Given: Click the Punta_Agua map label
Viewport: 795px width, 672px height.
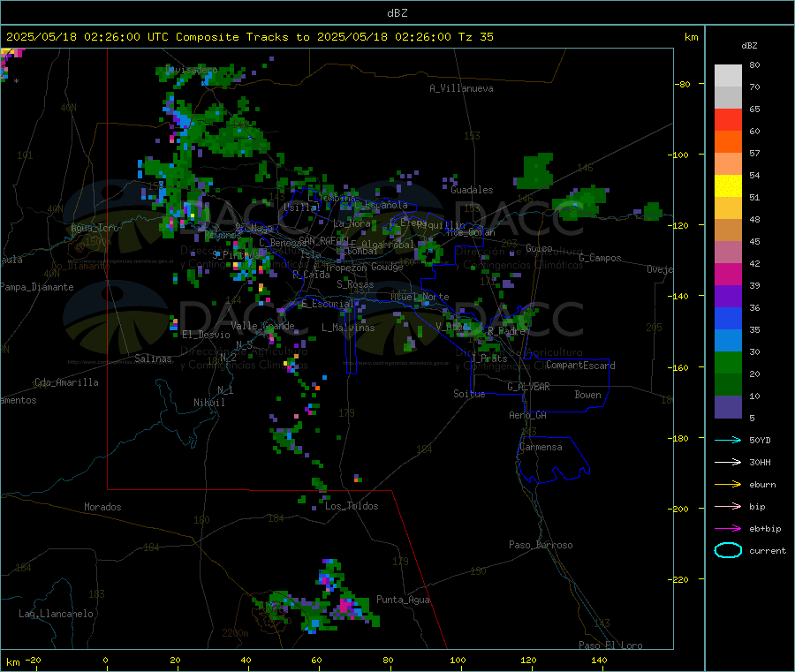Looking at the screenshot, I should pyautogui.click(x=403, y=600).
